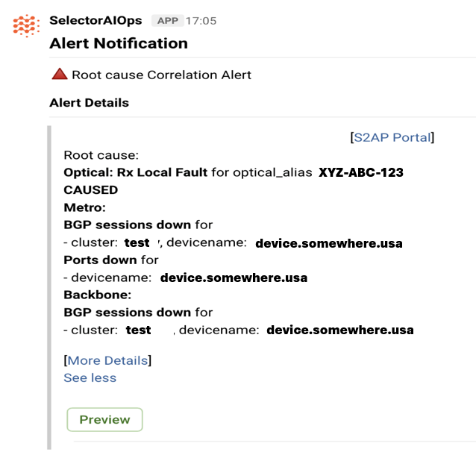Select "BGP sessions down" under Metro
Viewport: 476px width, 461px height.
(127, 225)
